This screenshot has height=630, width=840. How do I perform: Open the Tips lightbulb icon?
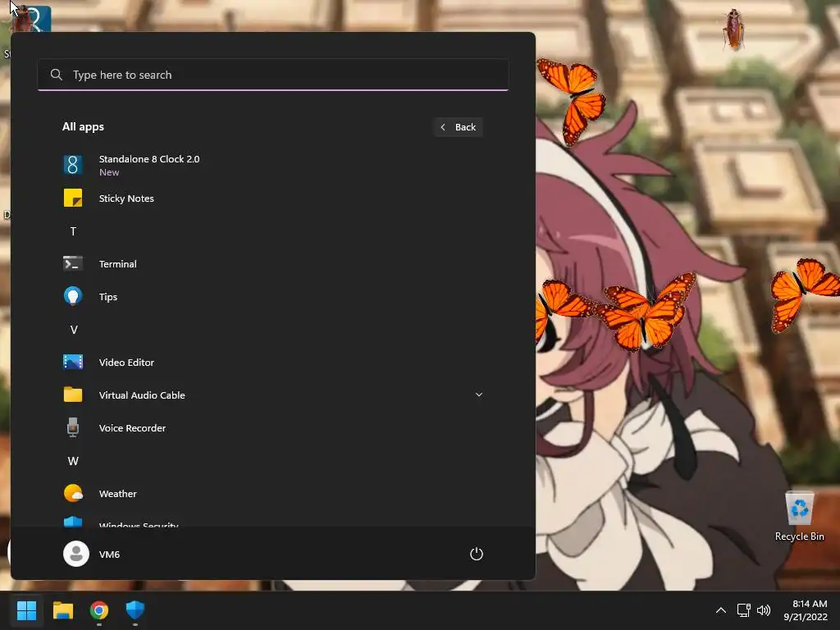point(73,296)
